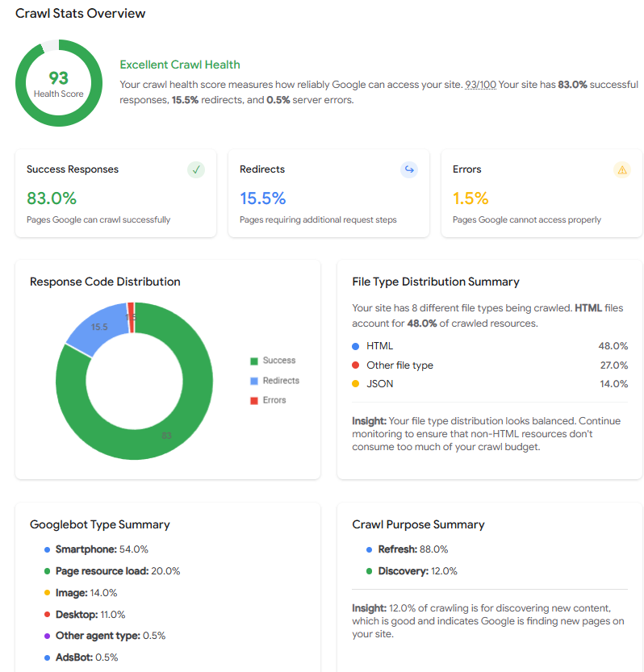Click the Response Code Distribution heading
This screenshot has height=672, width=644.
[x=105, y=282]
